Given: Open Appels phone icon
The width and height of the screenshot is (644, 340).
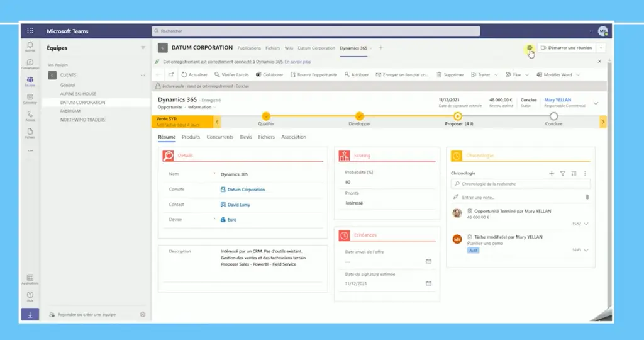Looking at the screenshot, I should (x=30, y=116).
